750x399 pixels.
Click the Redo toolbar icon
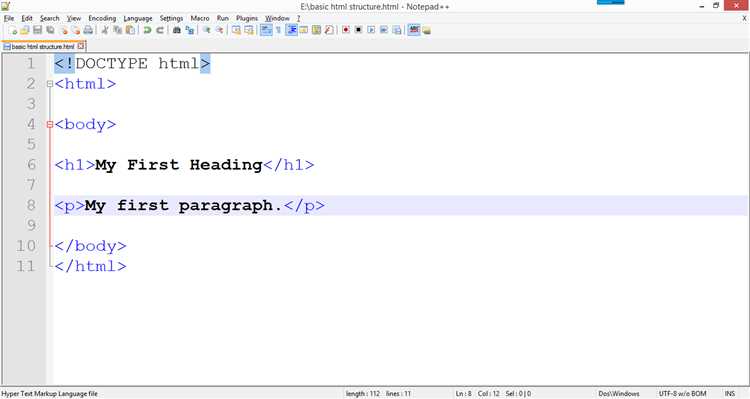pyautogui.click(x=160, y=30)
